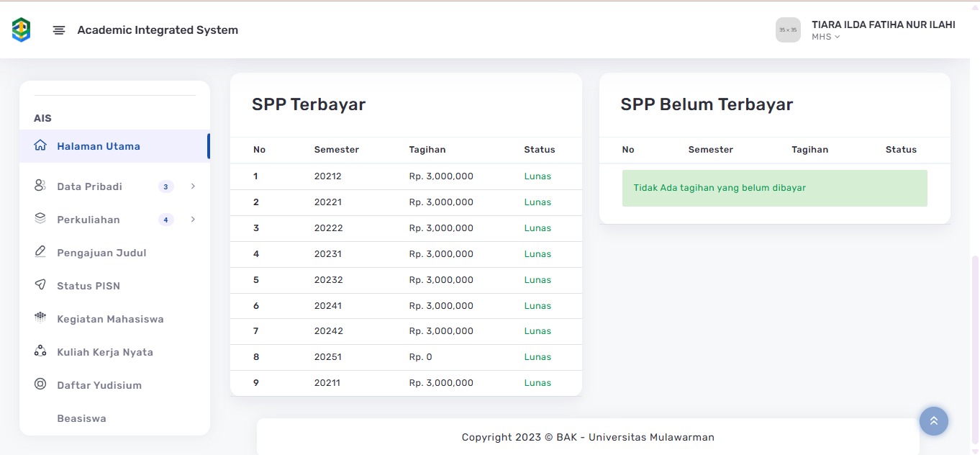Screen dimensions: 980x455
Task: Select Halaman Utama in the sidebar
Action: 99,146
